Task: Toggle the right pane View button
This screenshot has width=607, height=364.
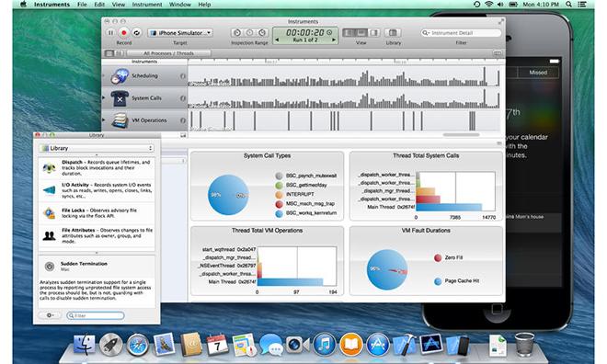Action: (373, 33)
